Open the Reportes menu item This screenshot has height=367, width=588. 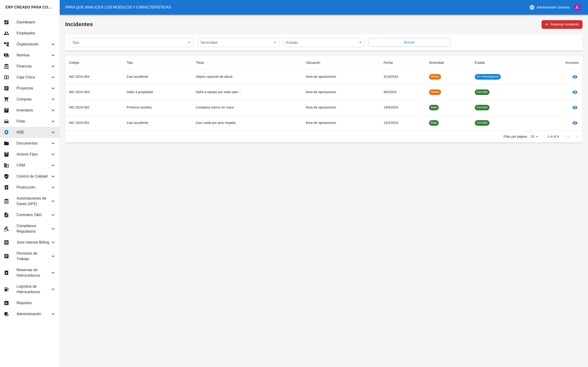click(24, 303)
